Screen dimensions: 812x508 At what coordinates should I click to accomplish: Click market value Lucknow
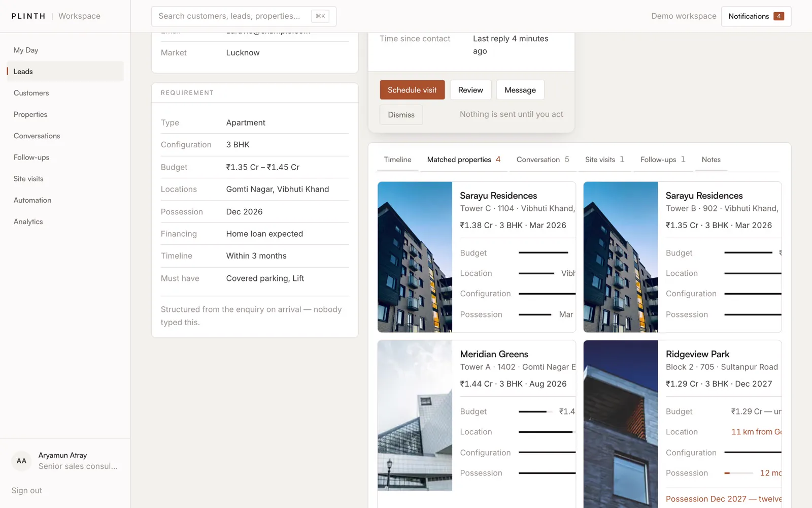point(243,53)
